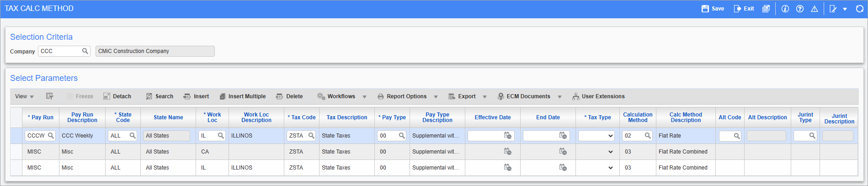Image resolution: width=868 pixels, height=186 pixels.
Task: Click Delete in the table toolbar
Action: [x=289, y=96]
